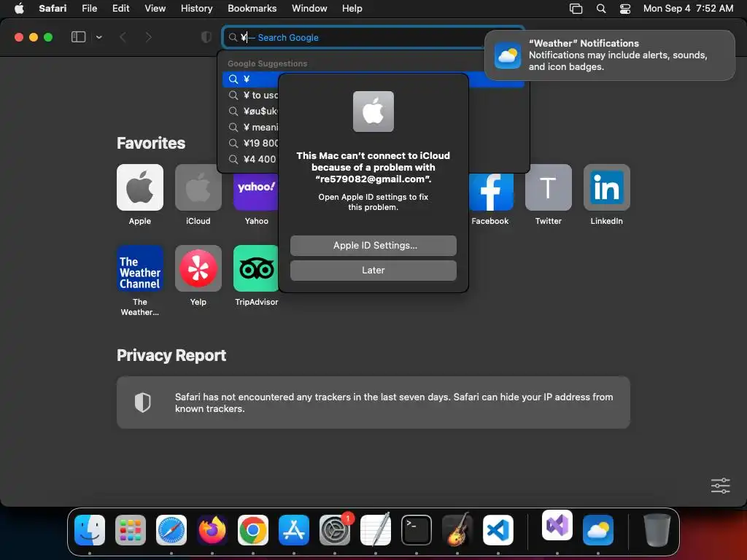The image size is (747, 560).
Task: Open Control Center in menu bar
Action: 625,9
